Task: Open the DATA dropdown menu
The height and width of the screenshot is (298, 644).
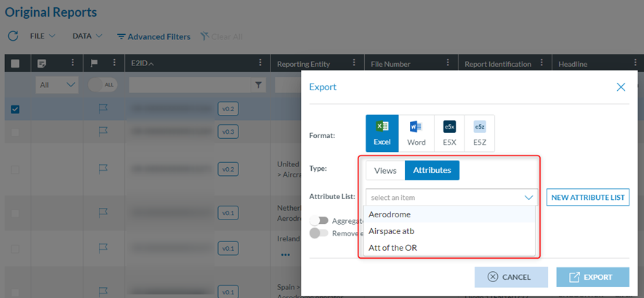Action: pos(87,36)
